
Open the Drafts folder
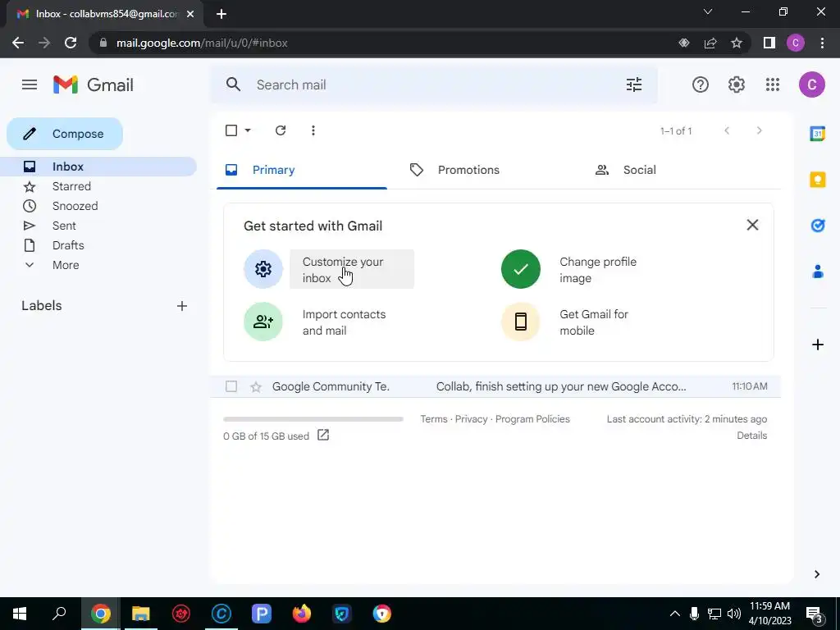[x=98, y=245]
